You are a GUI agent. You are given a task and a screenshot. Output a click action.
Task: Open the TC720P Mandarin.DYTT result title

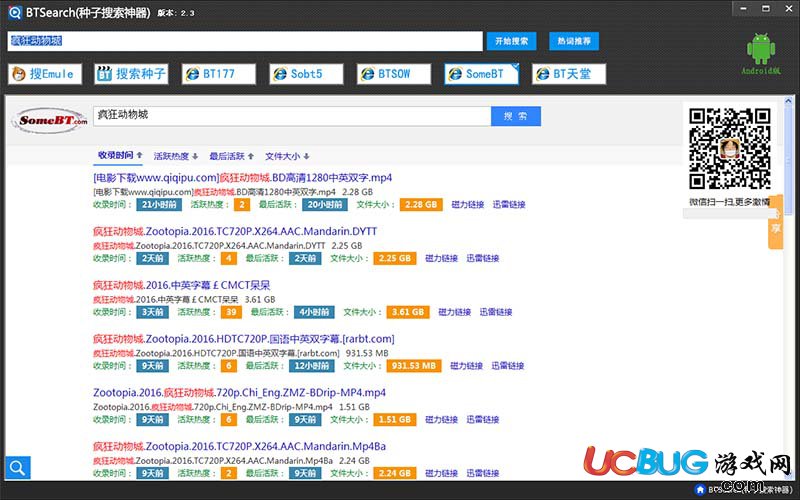coord(235,232)
